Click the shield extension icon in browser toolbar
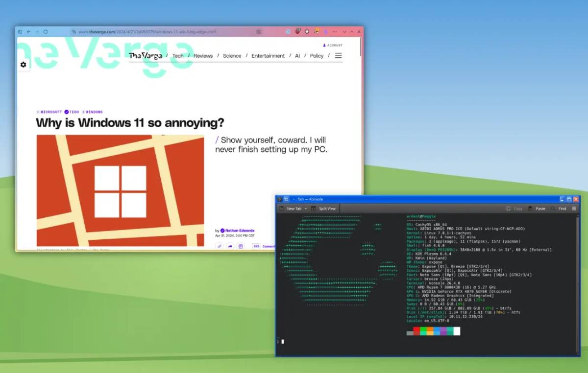The image size is (588, 373). (307, 32)
